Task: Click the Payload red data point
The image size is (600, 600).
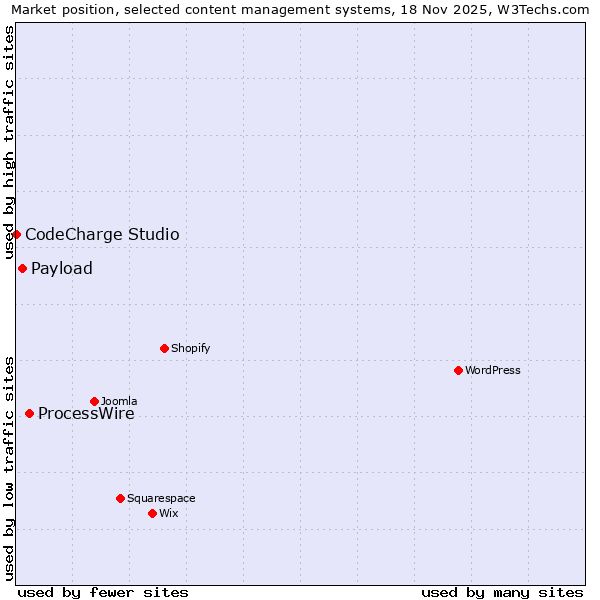Action: pos(23,269)
